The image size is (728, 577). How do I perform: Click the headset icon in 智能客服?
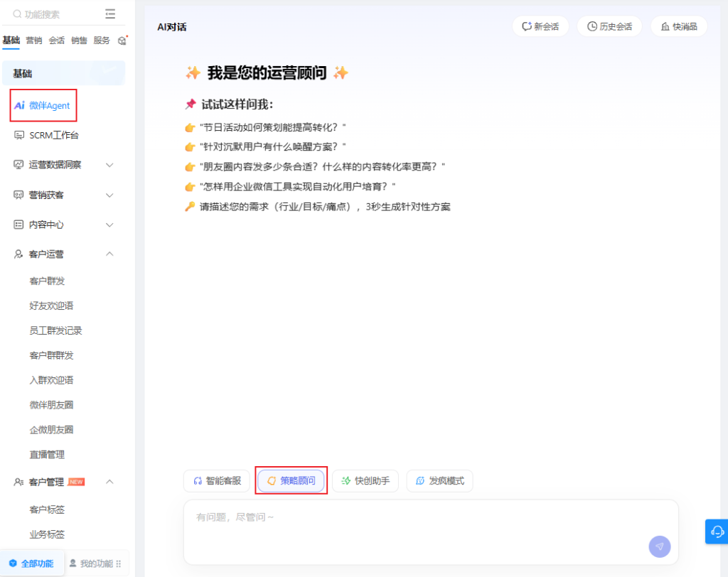pyautogui.click(x=198, y=481)
